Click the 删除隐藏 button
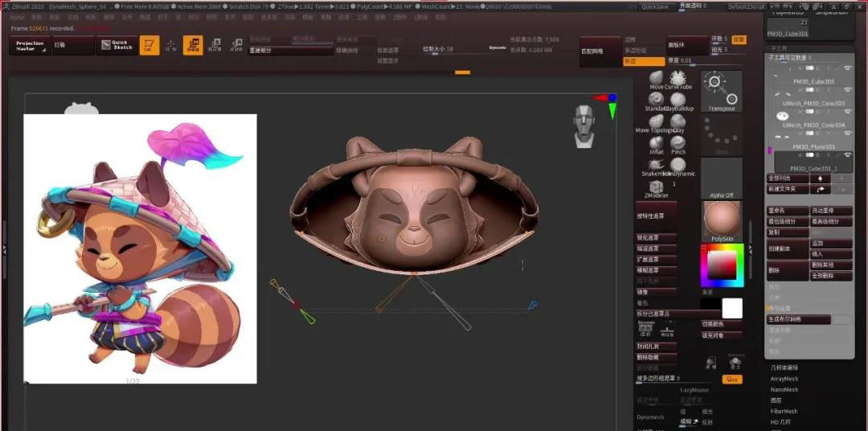 tap(657, 357)
